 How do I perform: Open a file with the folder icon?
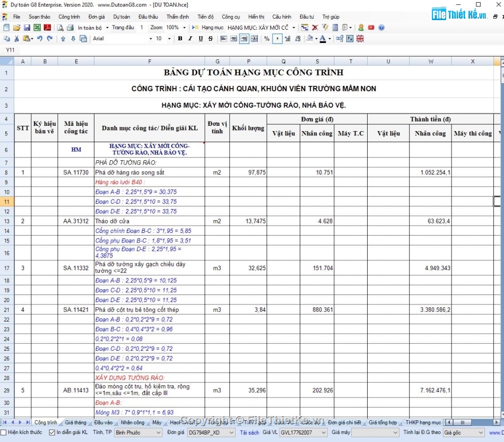tap(17, 28)
